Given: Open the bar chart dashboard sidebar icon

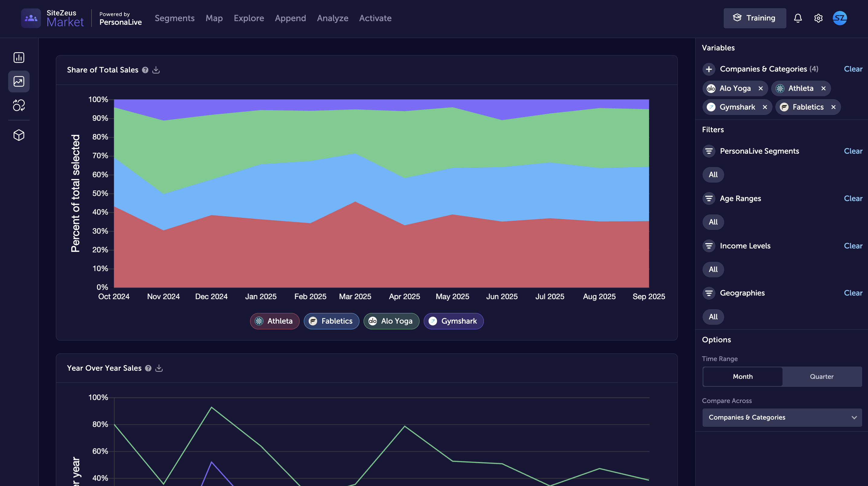Looking at the screenshot, I should [19, 58].
